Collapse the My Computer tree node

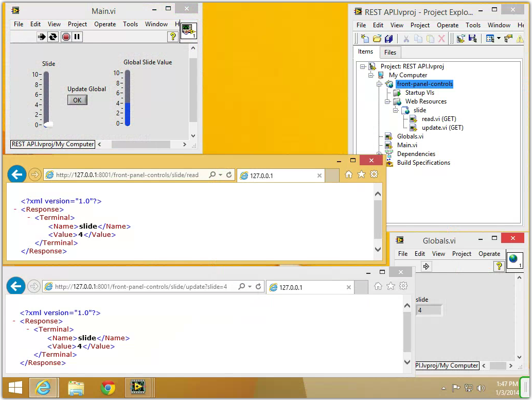tap(371, 75)
